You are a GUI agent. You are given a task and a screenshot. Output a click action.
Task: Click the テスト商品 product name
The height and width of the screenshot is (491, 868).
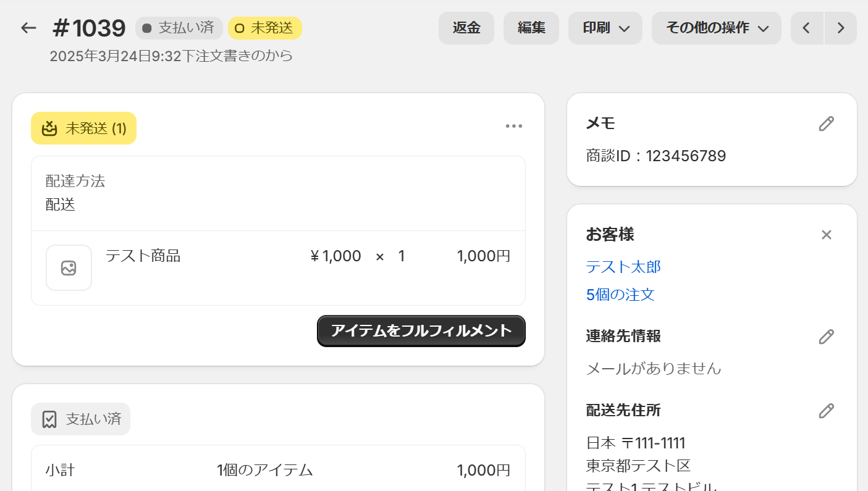[143, 256]
